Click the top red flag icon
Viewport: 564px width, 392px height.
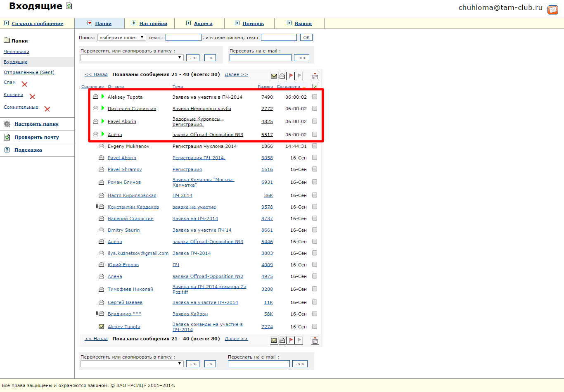coord(291,76)
